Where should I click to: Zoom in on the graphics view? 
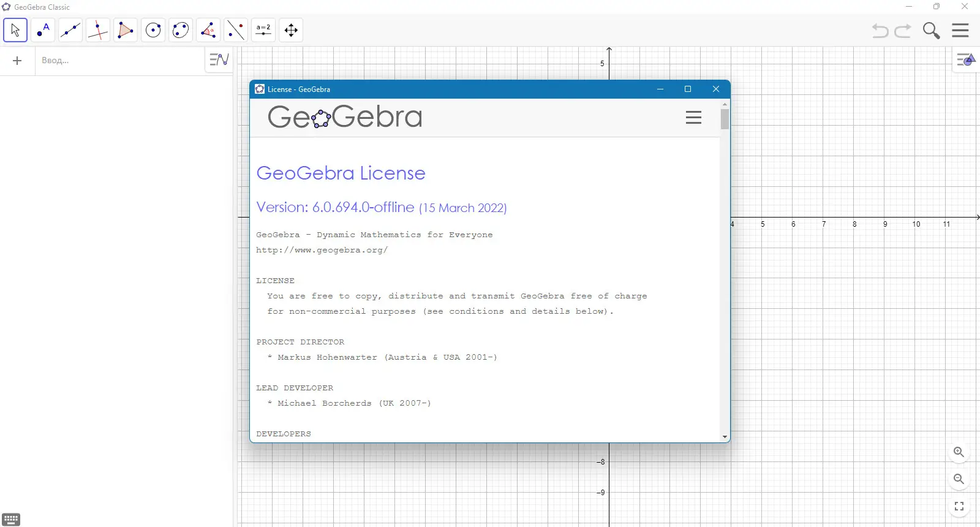[x=959, y=452]
